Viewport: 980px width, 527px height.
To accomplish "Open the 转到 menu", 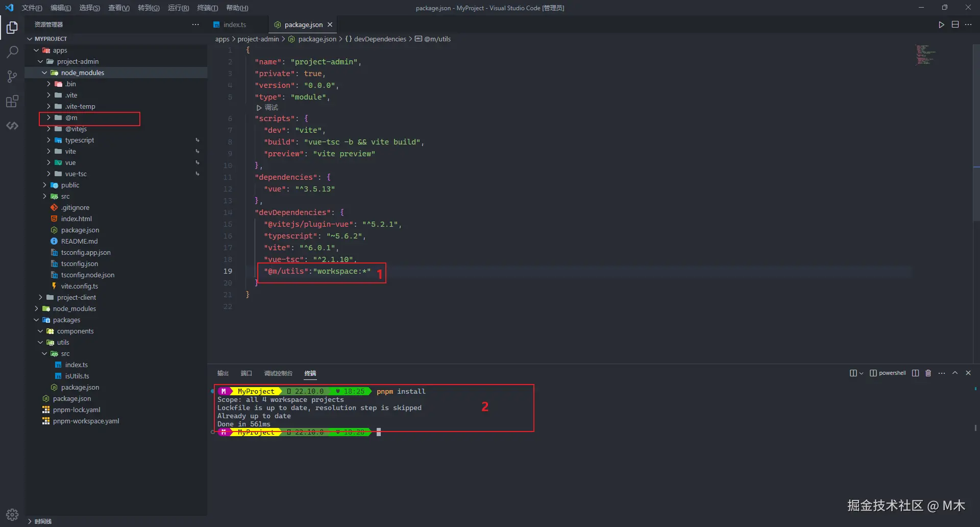I will [149, 8].
